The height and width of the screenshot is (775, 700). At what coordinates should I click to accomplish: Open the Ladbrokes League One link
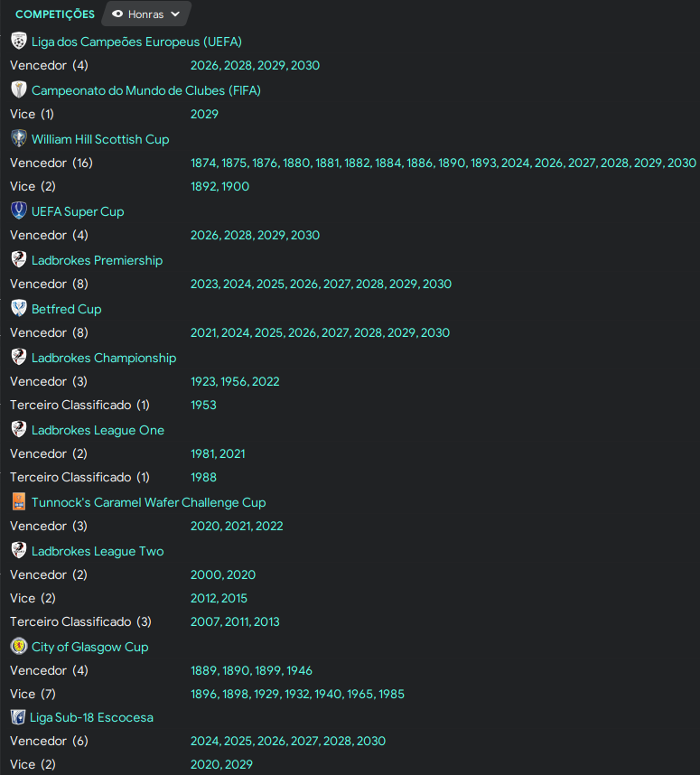point(98,430)
